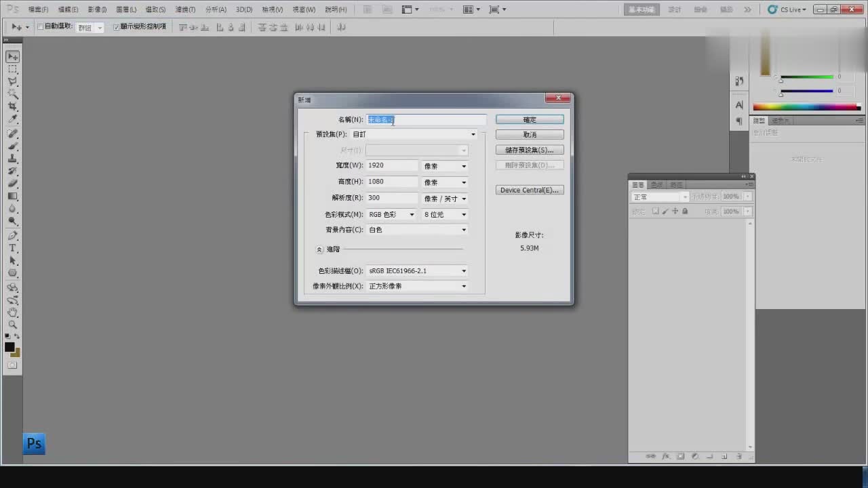Select the Dodge tool

[12, 221]
